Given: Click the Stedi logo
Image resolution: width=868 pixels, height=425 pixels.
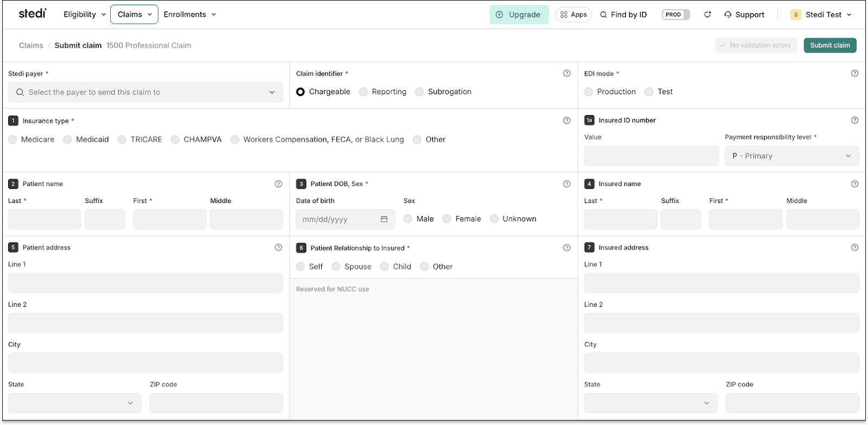Looking at the screenshot, I should pos(33,14).
